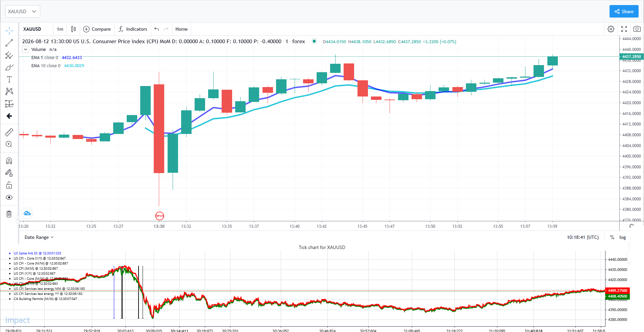Collapse the indicator legend chevron

[25, 49]
